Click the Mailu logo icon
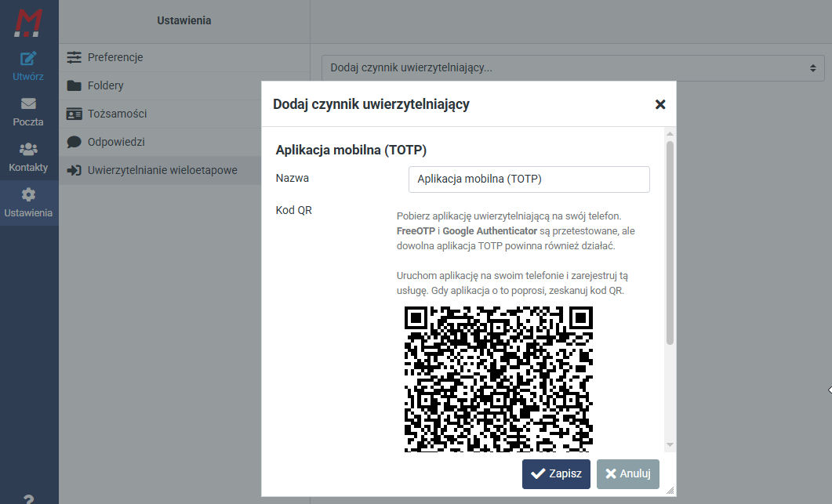 28,24
